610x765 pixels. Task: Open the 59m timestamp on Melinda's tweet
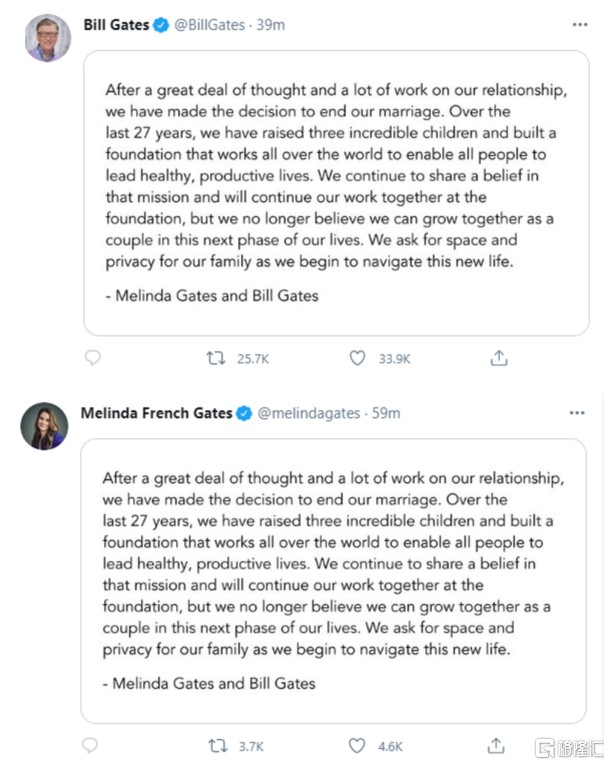tap(385, 412)
